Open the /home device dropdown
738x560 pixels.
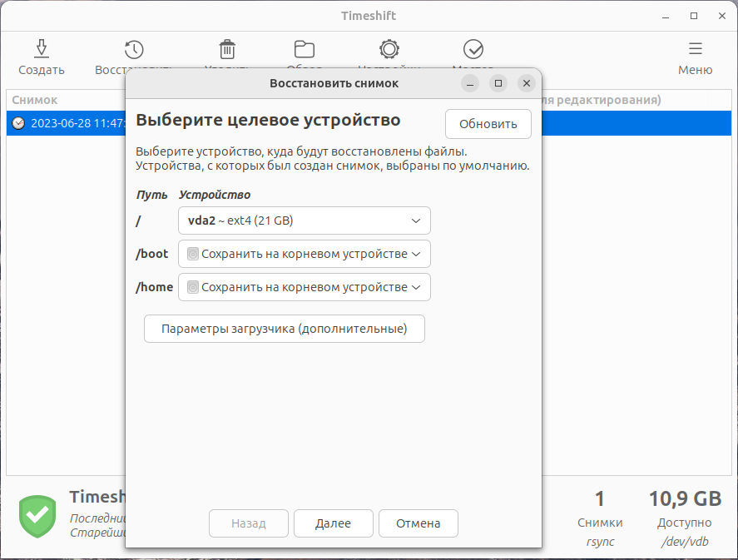[x=304, y=287]
